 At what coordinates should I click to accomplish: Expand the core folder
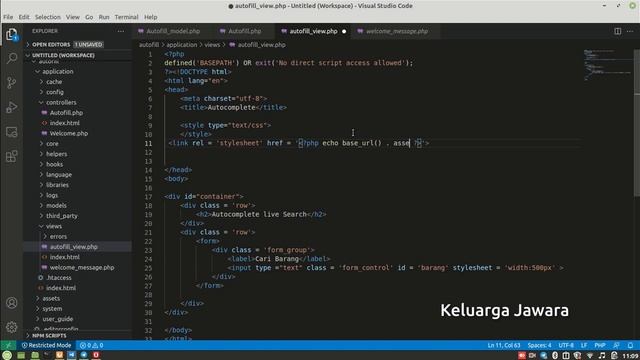[78, 144]
